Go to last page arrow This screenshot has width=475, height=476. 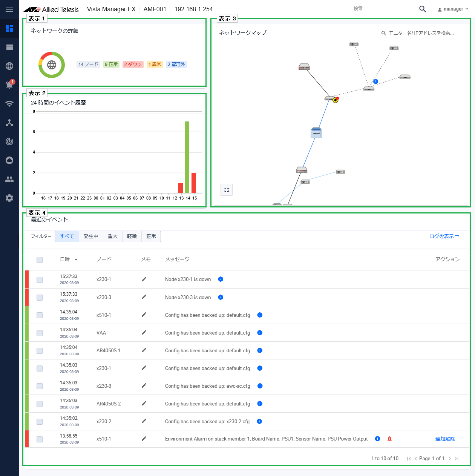[x=457, y=459]
